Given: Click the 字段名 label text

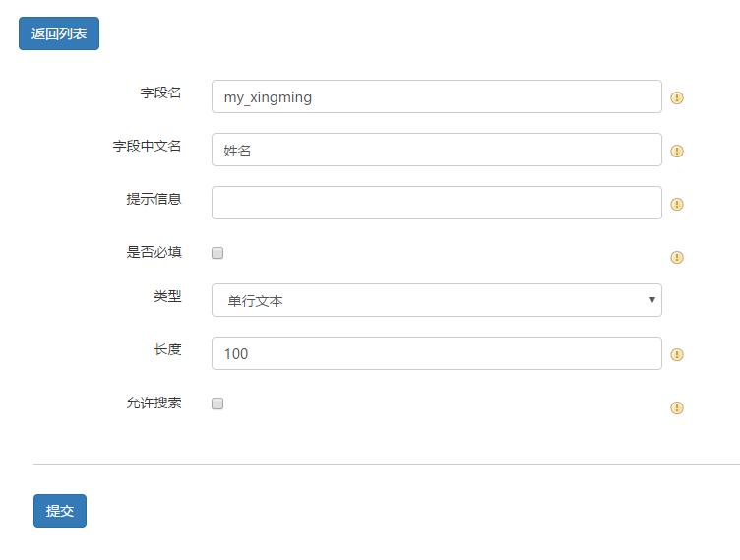Looking at the screenshot, I should 160,93.
